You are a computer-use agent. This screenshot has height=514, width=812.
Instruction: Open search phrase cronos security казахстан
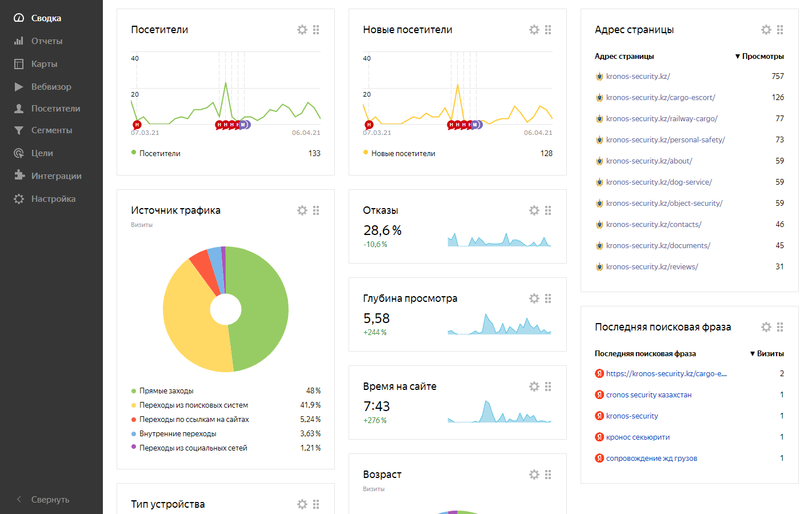(649, 395)
